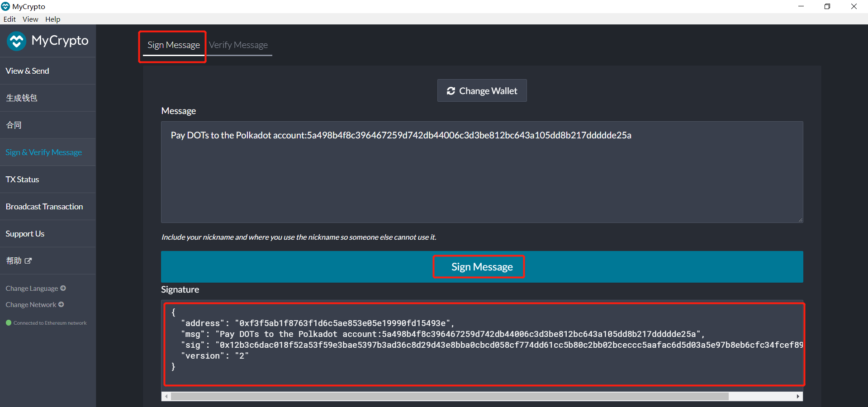
Task: Click the message box resize handle
Action: click(x=800, y=220)
